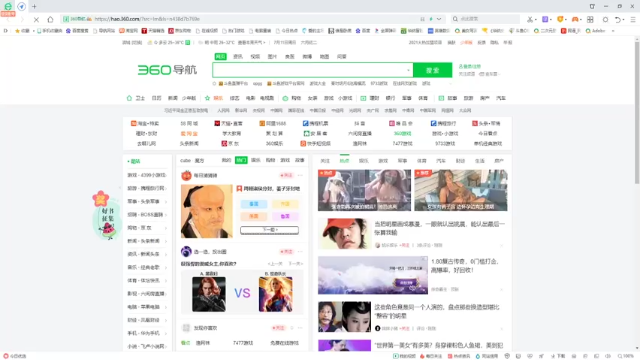Click the orange shield extension icon
This screenshot has width=640, height=360.
click(x=560, y=19)
